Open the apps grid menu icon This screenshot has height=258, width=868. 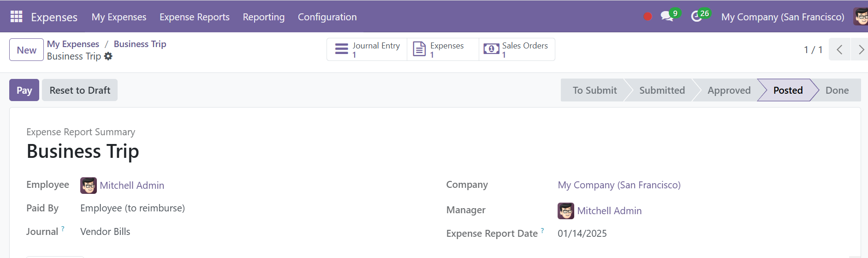pyautogui.click(x=16, y=17)
